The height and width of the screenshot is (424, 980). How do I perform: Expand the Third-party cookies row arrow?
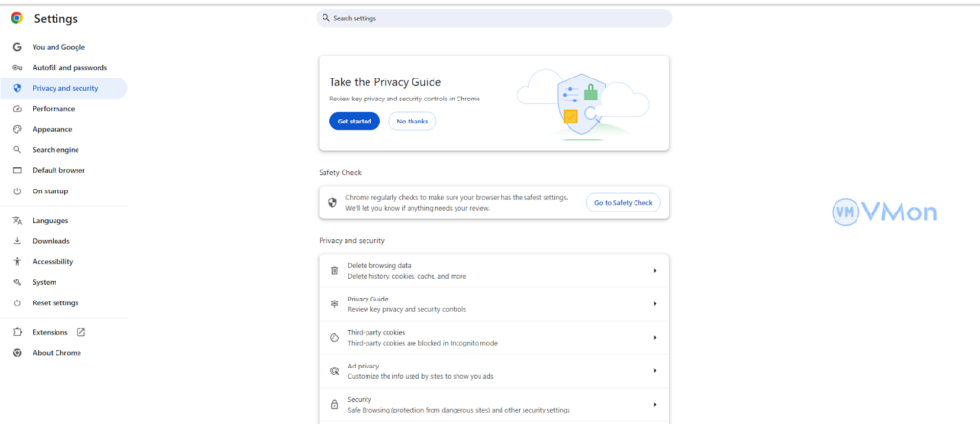[x=655, y=337]
